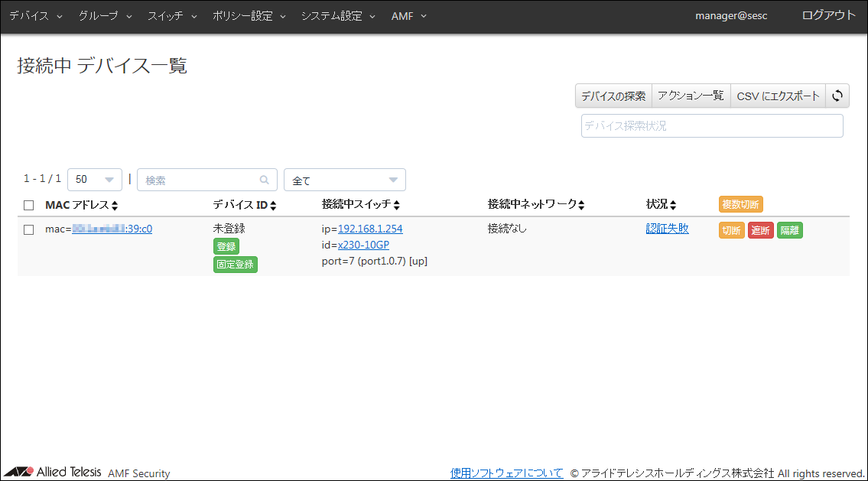The height and width of the screenshot is (481, 868).
Task: Open the 認証失敗 status link
Action: tap(667, 228)
